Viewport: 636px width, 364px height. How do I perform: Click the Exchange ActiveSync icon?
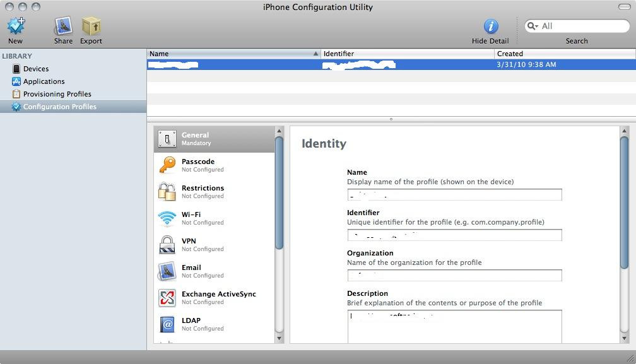pos(167,298)
